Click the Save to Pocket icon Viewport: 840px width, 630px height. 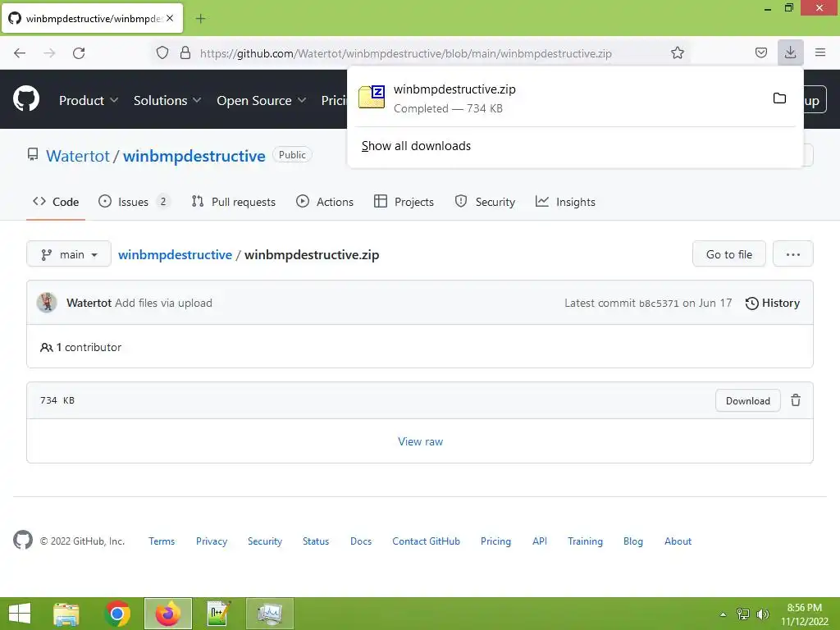click(760, 52)
